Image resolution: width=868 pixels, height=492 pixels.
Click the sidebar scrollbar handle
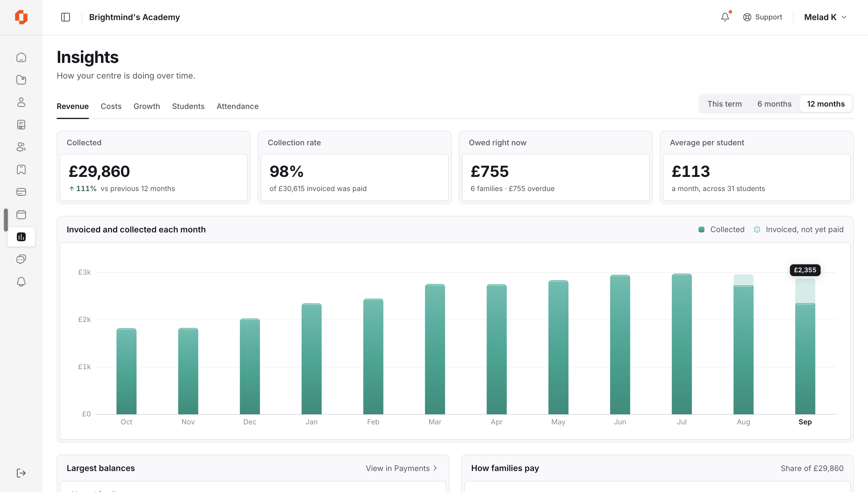coord(6,220)
